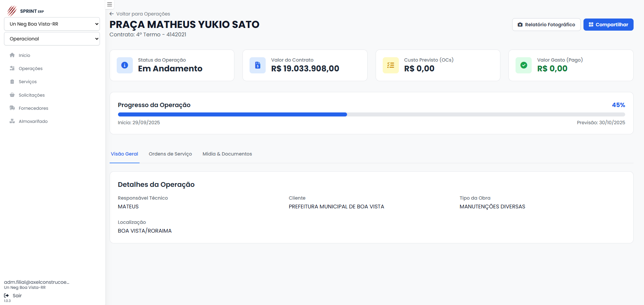Click the Status da Operação info icon

[x=124, y=65]
